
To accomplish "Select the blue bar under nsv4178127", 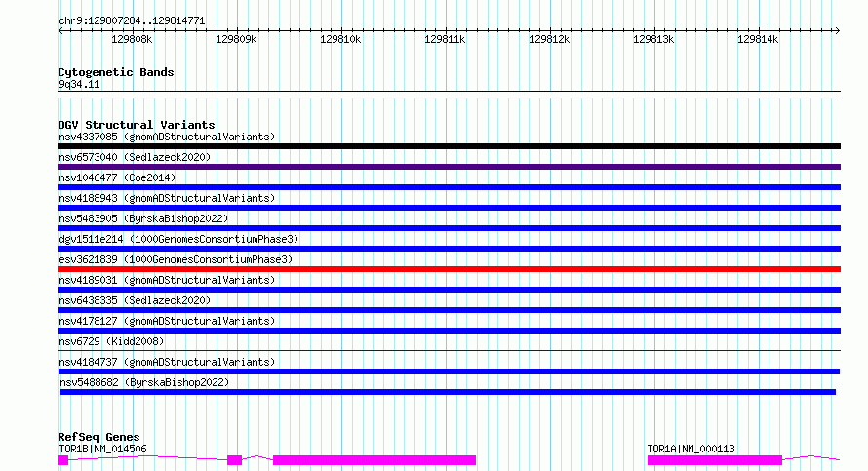I will [x=449, y=331].
